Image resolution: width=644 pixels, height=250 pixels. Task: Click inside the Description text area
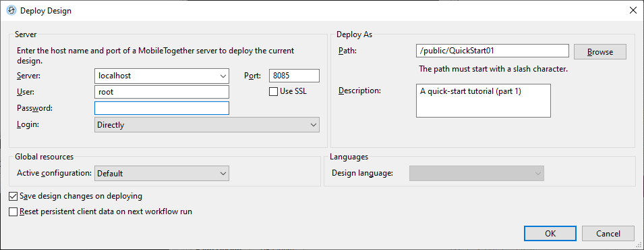[x=484, y=101]
